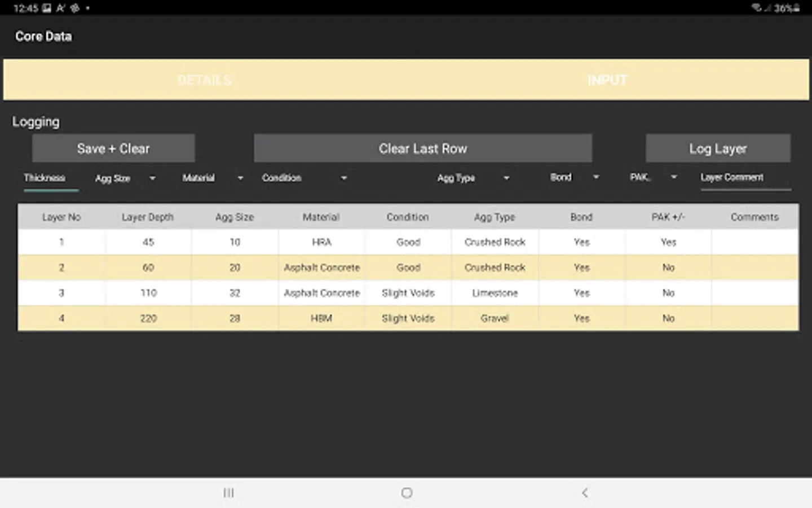
Task: Select the Limestone agg type cell
Action: pos(495,293)
